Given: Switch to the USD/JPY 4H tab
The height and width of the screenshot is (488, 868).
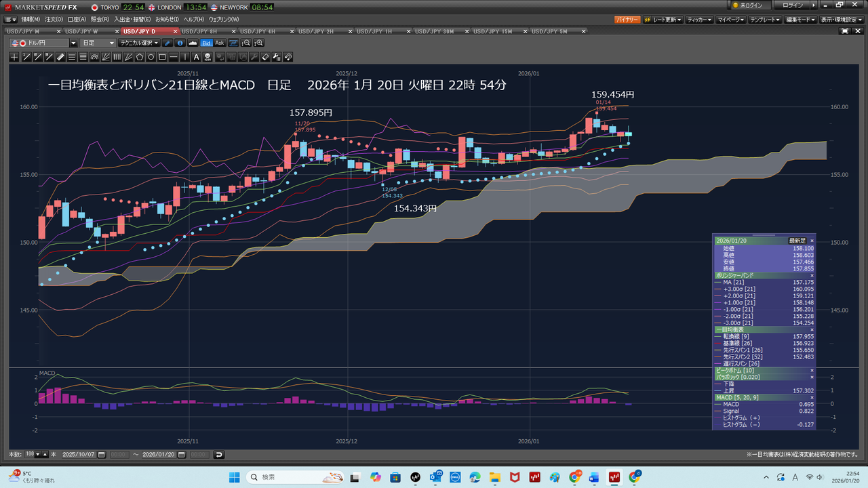Looking at the screenshot, I should 263,31.
